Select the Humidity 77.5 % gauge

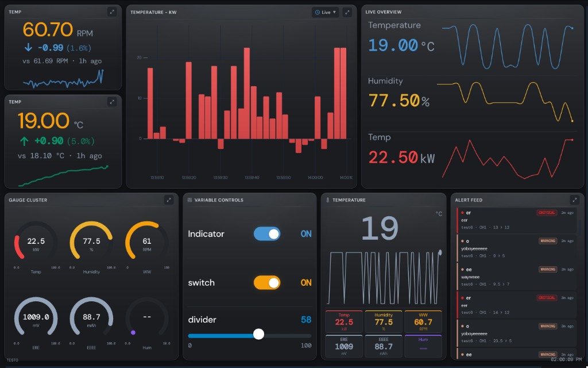(x=91, y=247)
